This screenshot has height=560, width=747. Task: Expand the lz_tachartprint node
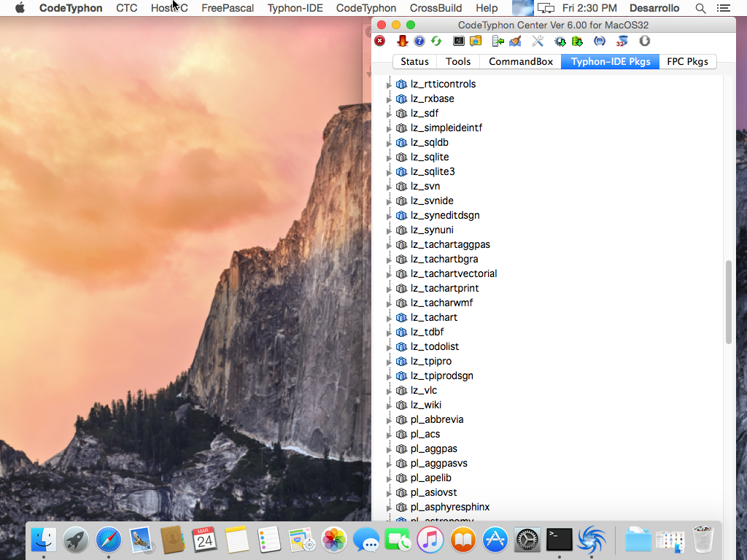point(389,289)
